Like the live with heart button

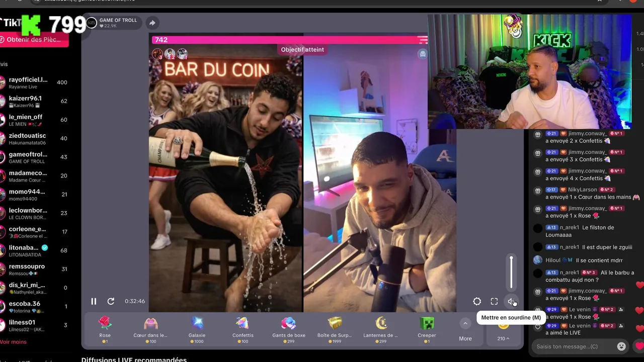point(639,346)
